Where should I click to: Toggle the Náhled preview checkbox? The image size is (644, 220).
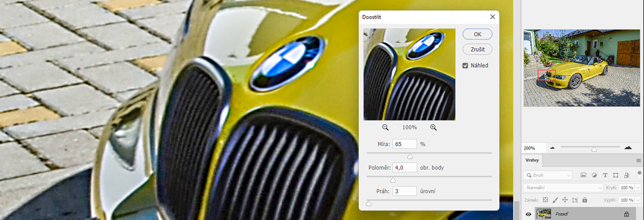click(x=465, y=65)
